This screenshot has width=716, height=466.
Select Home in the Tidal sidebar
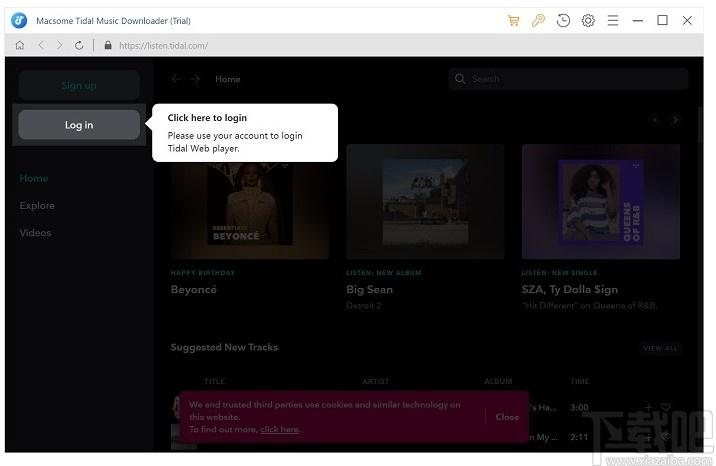(x=34, y=178)
